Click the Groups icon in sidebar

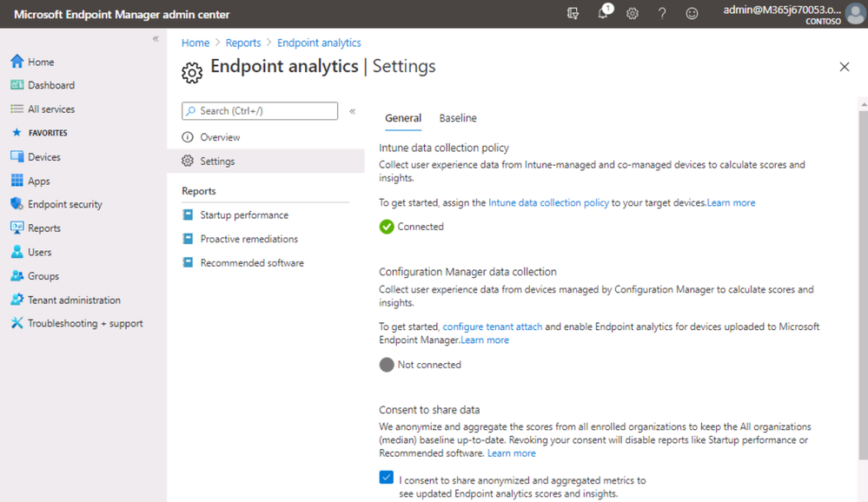(x=17, y=275)
